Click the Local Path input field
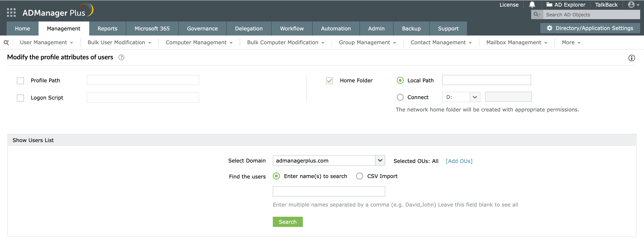Screen dimensions: 644x248 click(x=486, y=80)
